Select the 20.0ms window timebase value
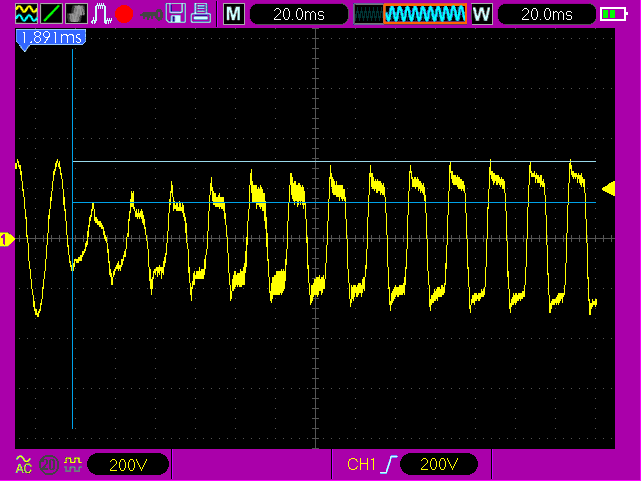641x481 pixels. point(545,14)
